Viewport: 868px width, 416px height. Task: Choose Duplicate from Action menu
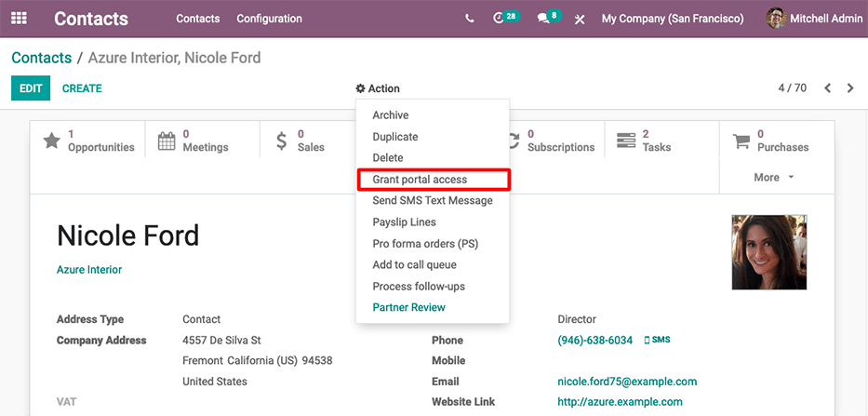tap(395, 137)
